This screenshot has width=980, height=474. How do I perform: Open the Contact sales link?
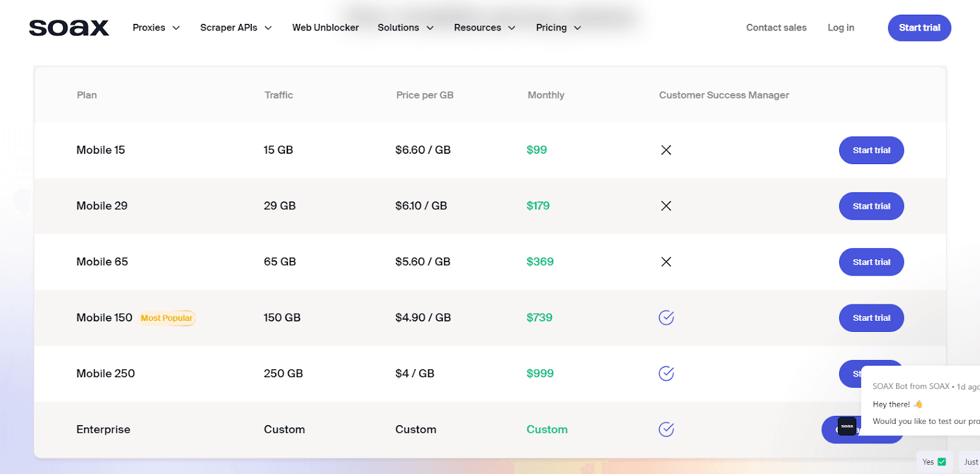(776, 28)
